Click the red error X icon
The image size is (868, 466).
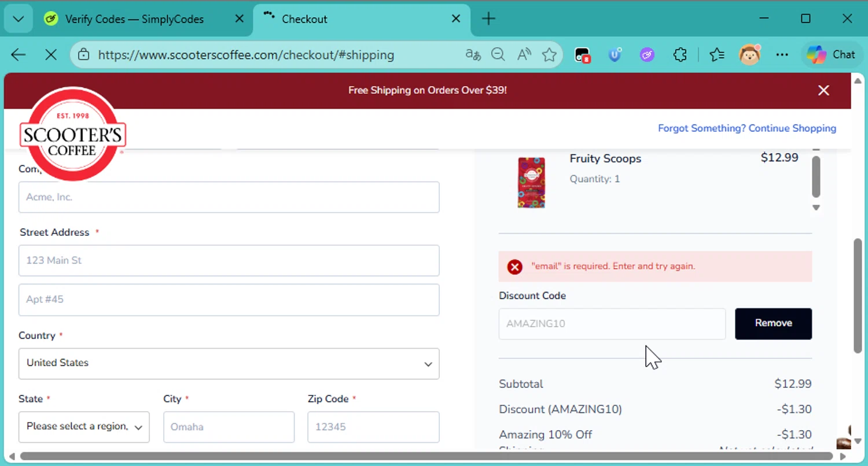coord(514,267)
